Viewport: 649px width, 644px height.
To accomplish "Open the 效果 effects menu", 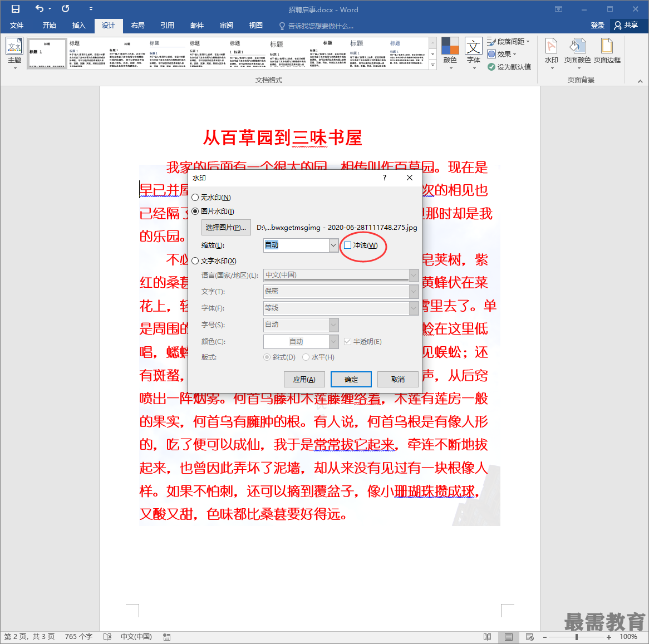I will 501,54.
